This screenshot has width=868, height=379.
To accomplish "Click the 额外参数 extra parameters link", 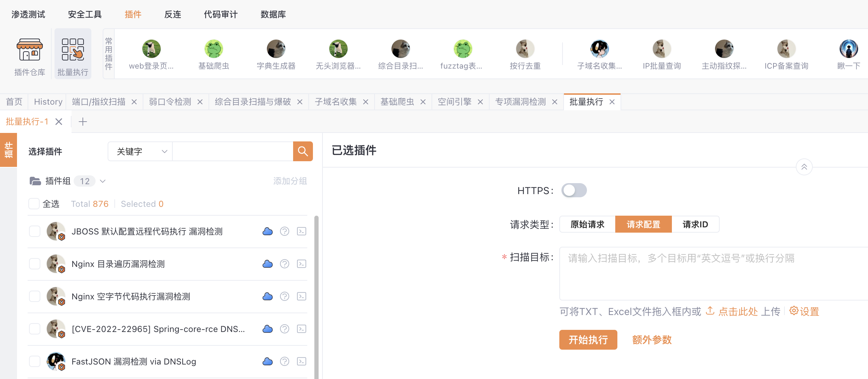I will pos(652,340).
